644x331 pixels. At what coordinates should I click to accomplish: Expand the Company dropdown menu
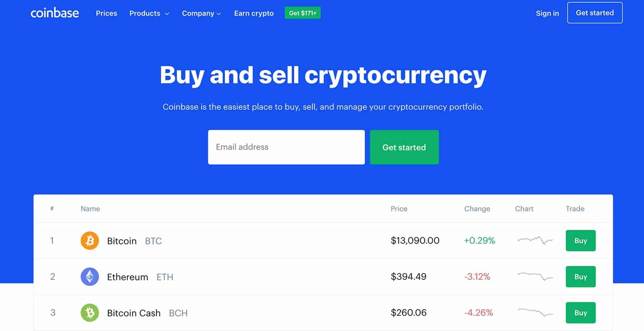[x=201, y=13]
